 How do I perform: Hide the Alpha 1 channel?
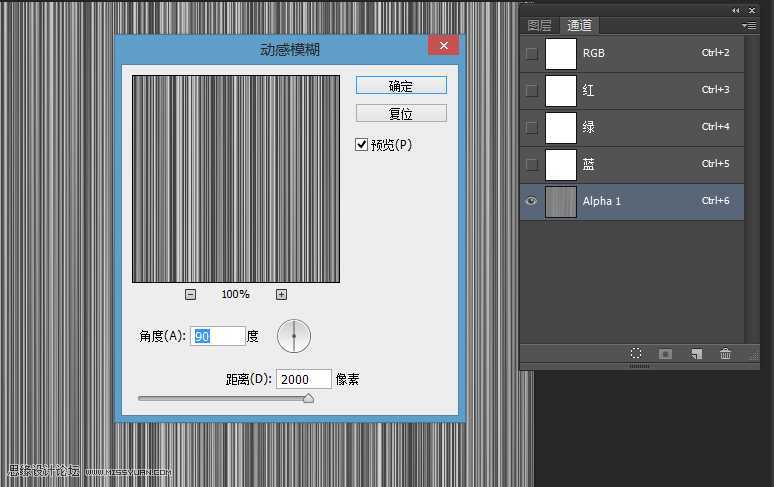point(531,201)
